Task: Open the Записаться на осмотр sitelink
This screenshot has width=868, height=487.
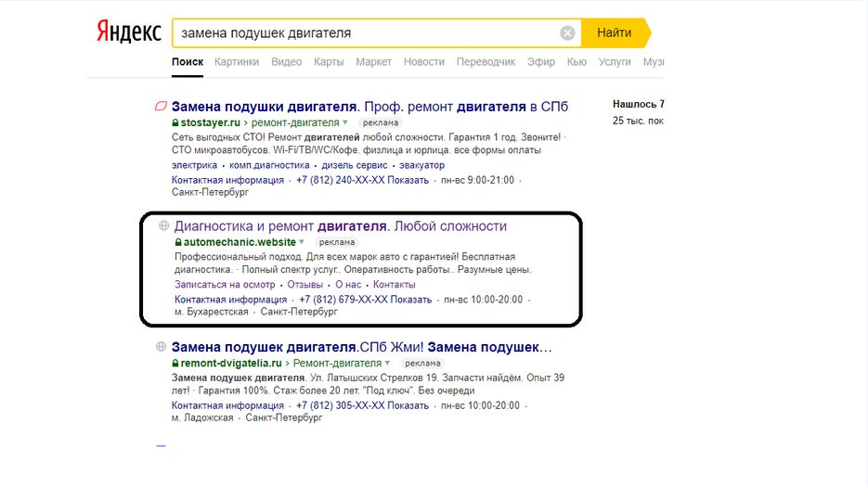Action: coord(225,285)
